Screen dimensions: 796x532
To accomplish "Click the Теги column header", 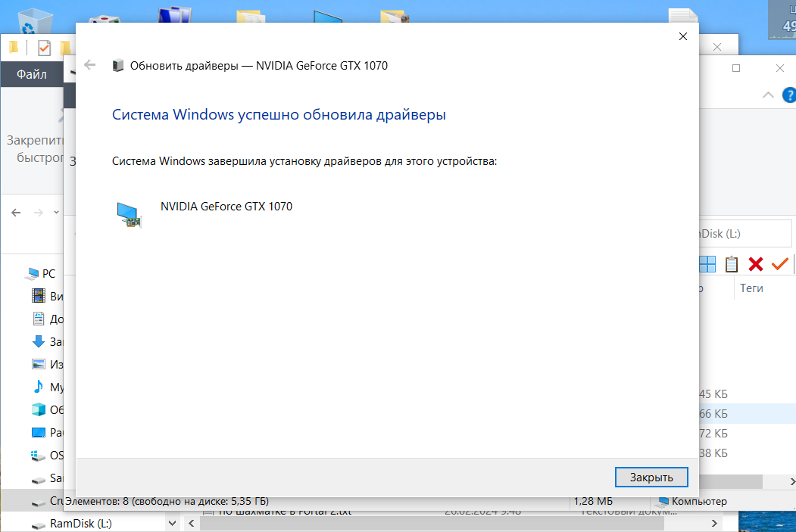I will (x=751, y=288).
